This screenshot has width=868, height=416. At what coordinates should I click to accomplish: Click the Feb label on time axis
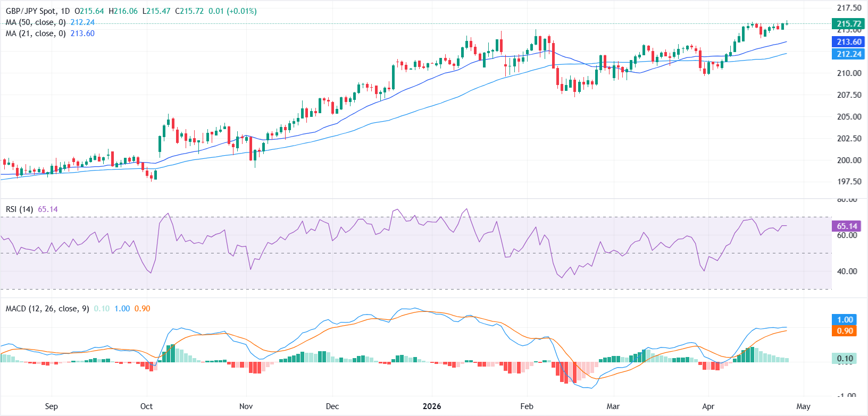click(527, 406)
